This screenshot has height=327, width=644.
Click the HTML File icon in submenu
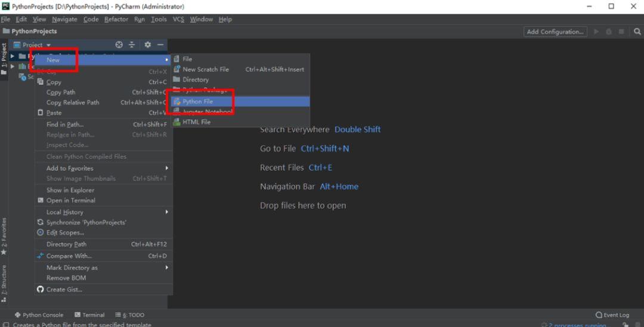(x=177, y=122)
